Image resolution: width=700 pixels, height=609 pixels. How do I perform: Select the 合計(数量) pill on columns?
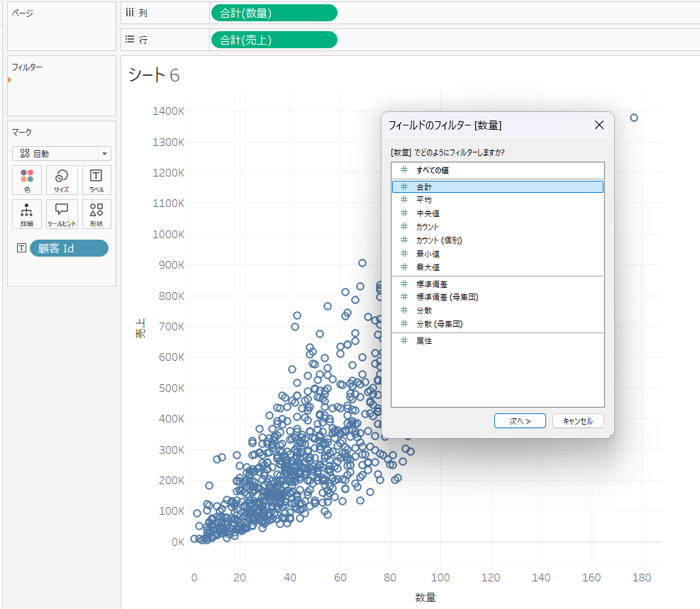click(x=274, y=13)
